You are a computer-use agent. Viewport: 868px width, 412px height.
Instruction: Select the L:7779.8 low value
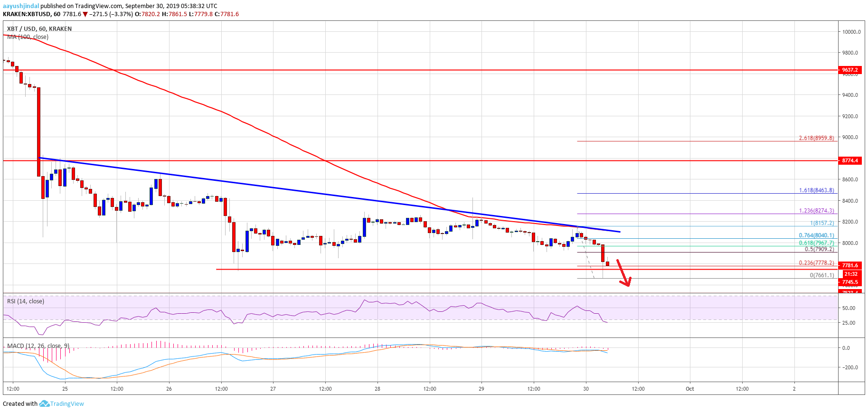click(201, 14)
